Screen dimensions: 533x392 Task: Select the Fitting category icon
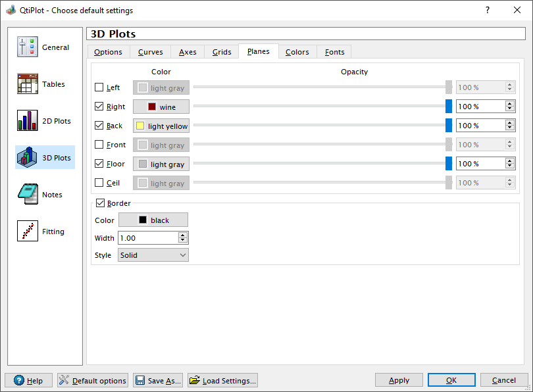click(x=28, y=232)
